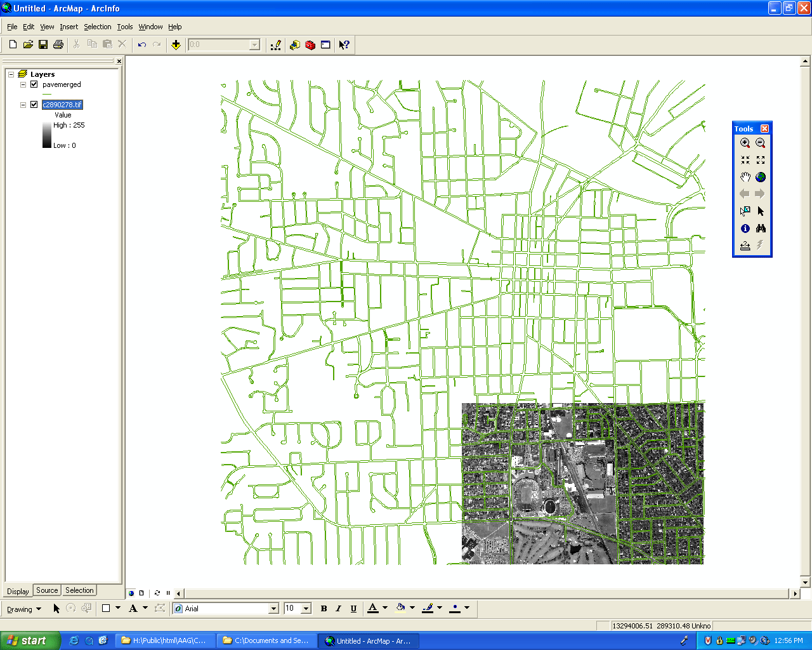Viewport: 812px width, 650px height.
Task: Click the Drawing menu button
Action: [23, 609]
